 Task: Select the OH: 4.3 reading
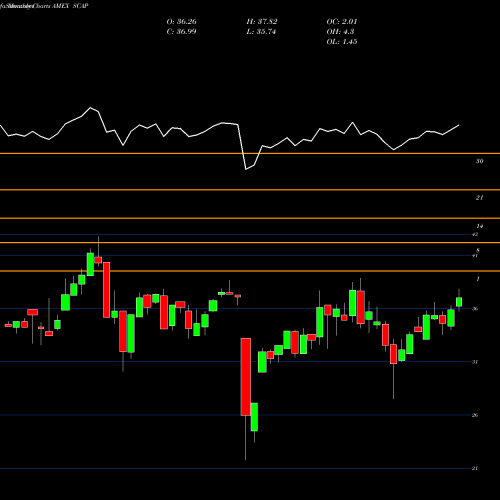pyautogui.click(x=340, y=32)
